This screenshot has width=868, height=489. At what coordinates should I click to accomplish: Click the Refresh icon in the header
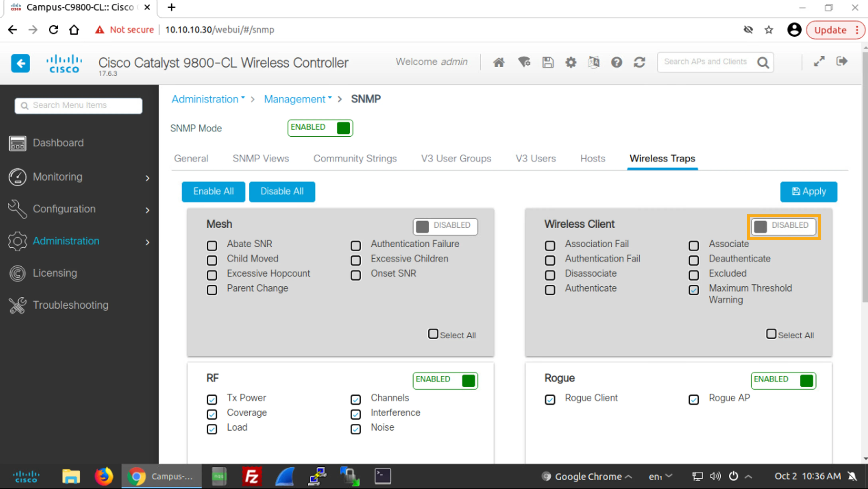click(x=639, y=62)
